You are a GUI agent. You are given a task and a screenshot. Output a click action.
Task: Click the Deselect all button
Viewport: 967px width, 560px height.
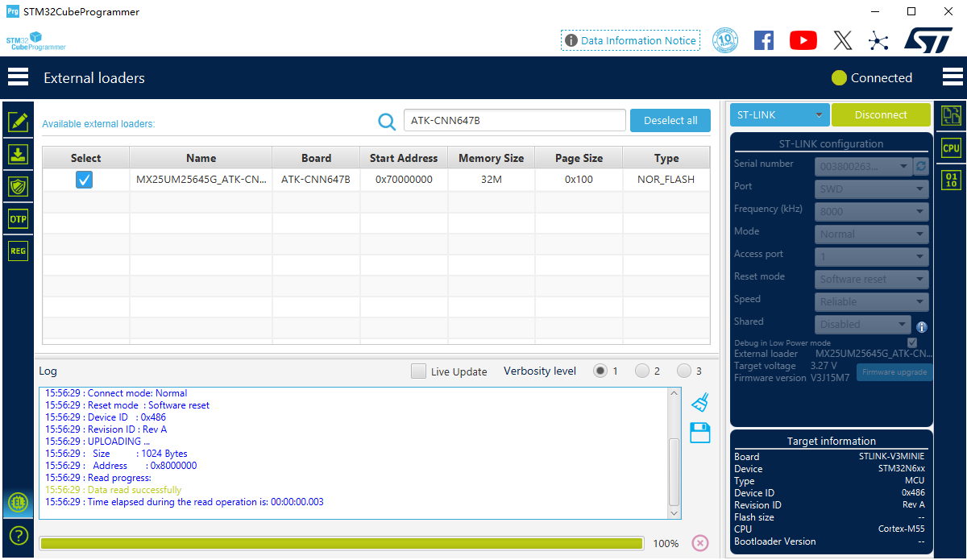click(670, 120)
